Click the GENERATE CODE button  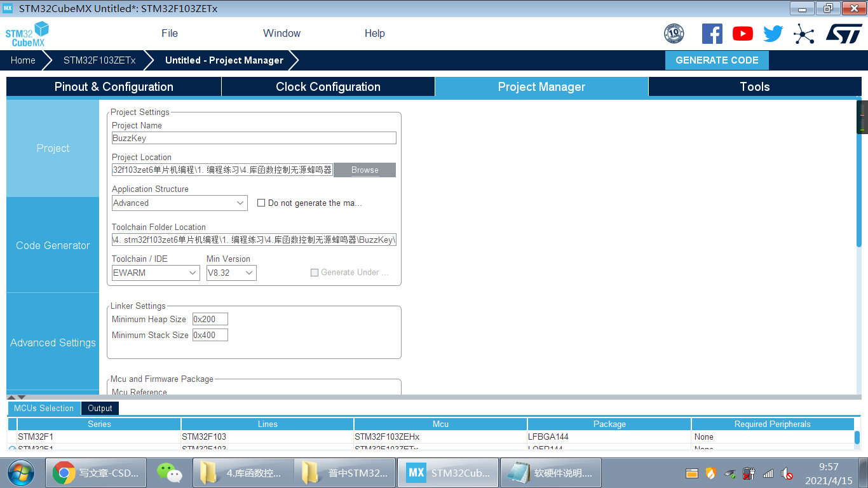pyautogui.click(x=717, y=60)
